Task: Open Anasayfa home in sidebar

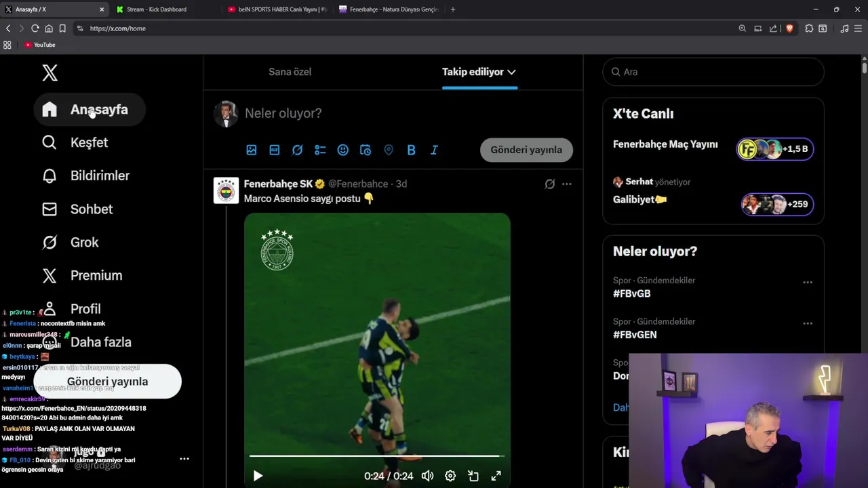Action: point(90,110)
